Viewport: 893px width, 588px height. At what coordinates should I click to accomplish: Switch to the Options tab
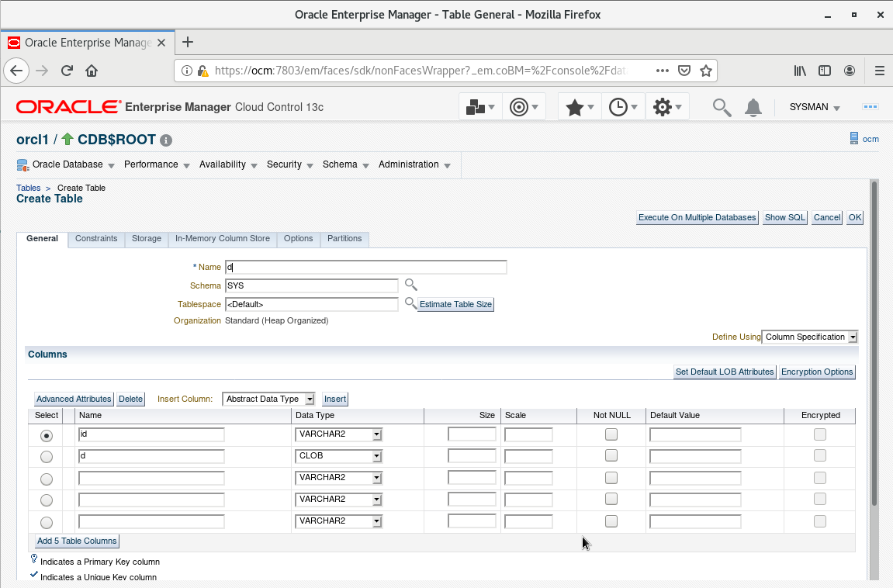pos(299,239)
